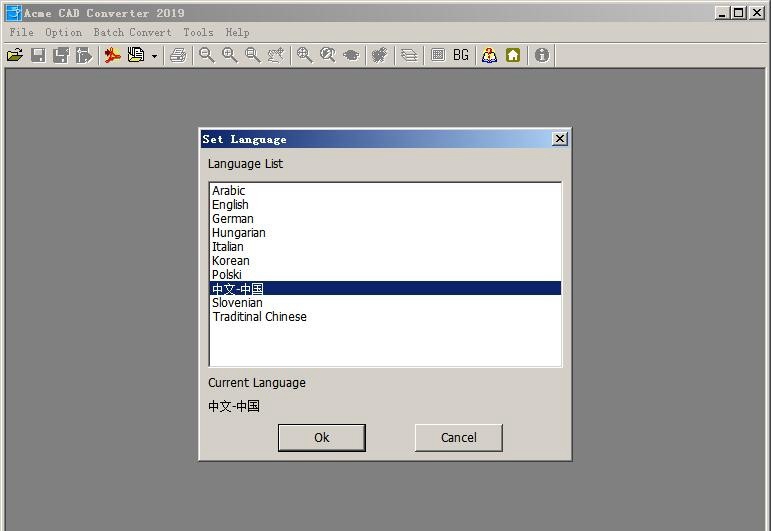This screenshot has width=771, height=531.
Task: Click the red PDF convert icon
Action: point(113,55)
